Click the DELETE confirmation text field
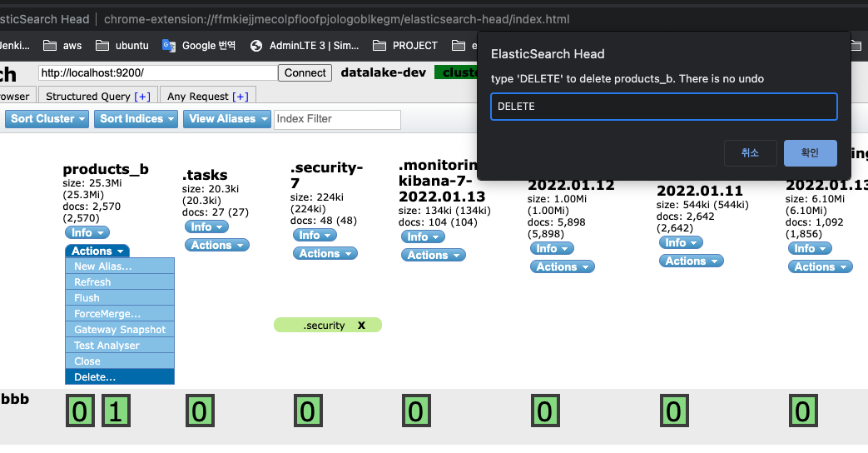Image resolution: width=868 pixels, height=453 pixels. [x=664, y=107]
